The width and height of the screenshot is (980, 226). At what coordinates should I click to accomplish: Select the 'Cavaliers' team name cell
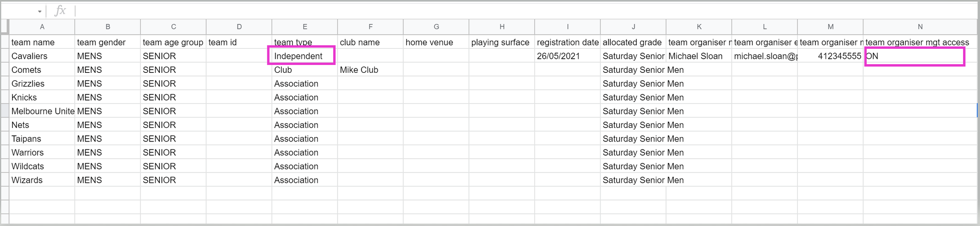(x=42, y=56)
